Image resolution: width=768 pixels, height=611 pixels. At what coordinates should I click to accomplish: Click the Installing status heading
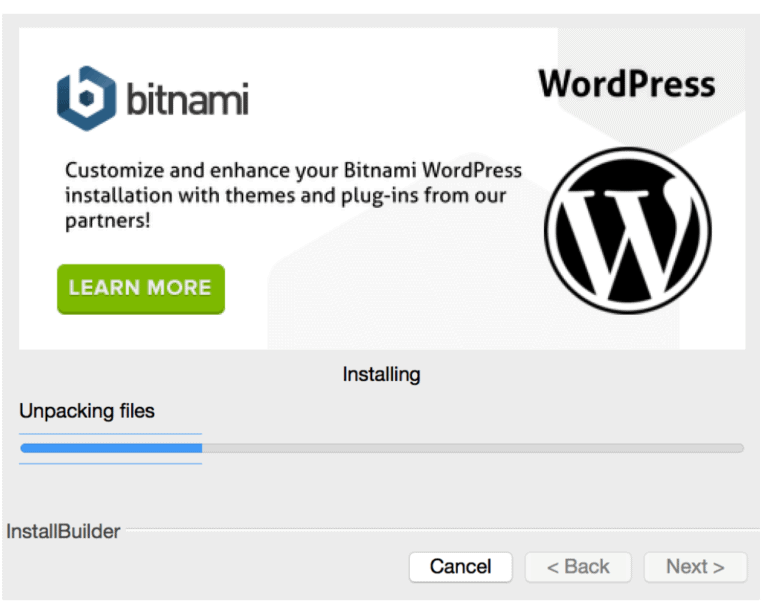[x=382, y=374]
